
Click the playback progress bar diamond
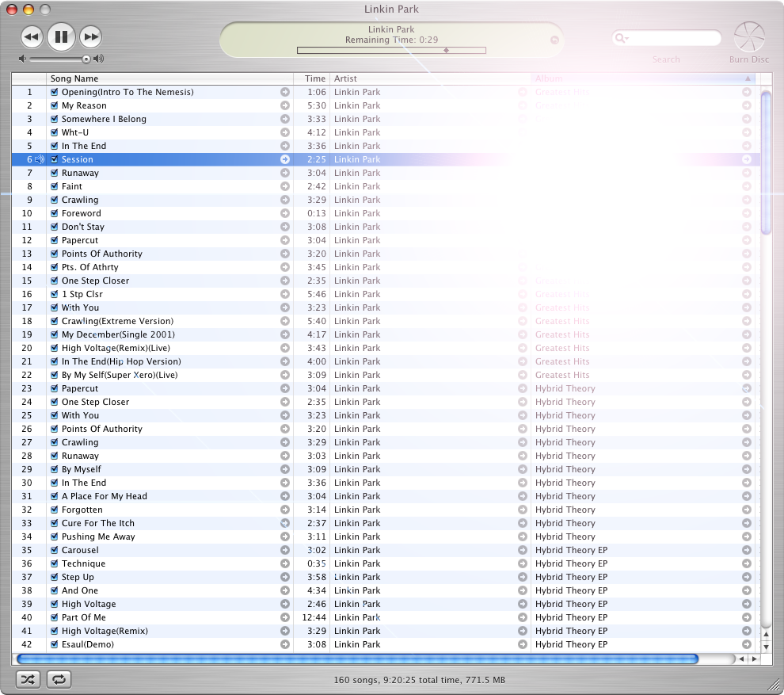pyautogui.click(x=446, y=51)
